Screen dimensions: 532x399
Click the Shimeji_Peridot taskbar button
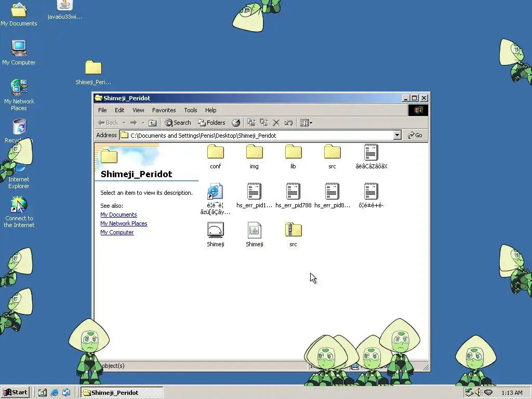[x=122, y=393]
